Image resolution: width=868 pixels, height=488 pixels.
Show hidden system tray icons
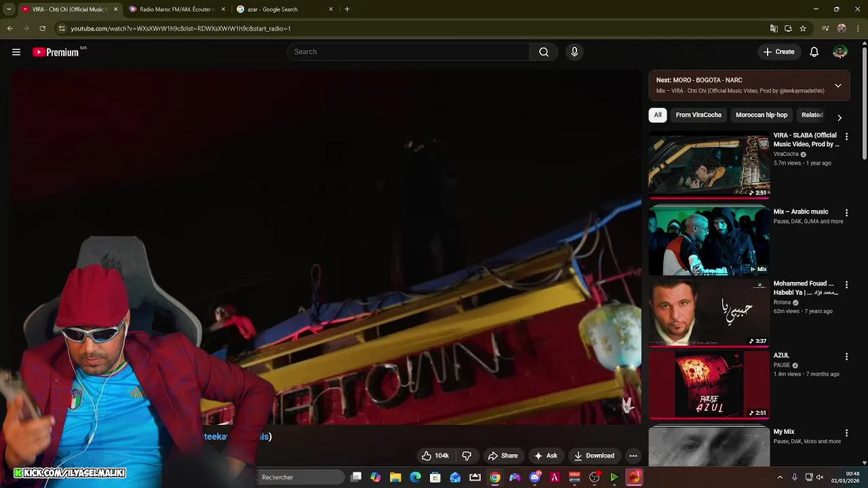click(x=780, y=477)
